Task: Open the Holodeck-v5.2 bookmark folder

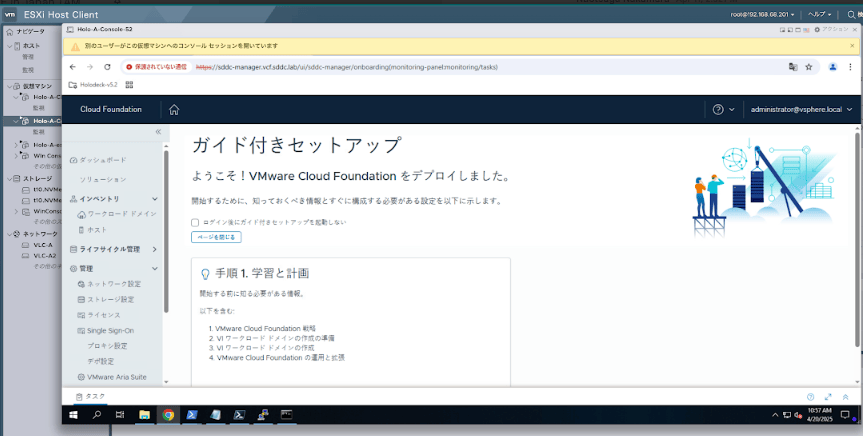Action: (93, 85)
